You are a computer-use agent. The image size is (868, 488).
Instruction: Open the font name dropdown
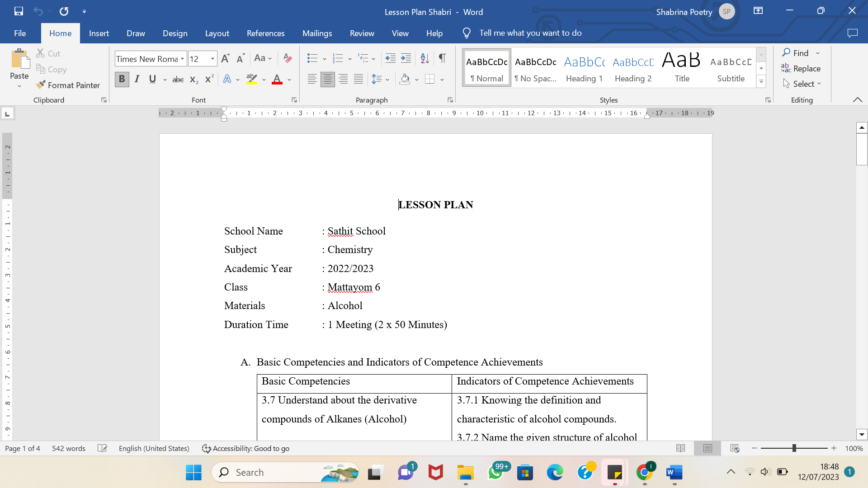point(182,59)
